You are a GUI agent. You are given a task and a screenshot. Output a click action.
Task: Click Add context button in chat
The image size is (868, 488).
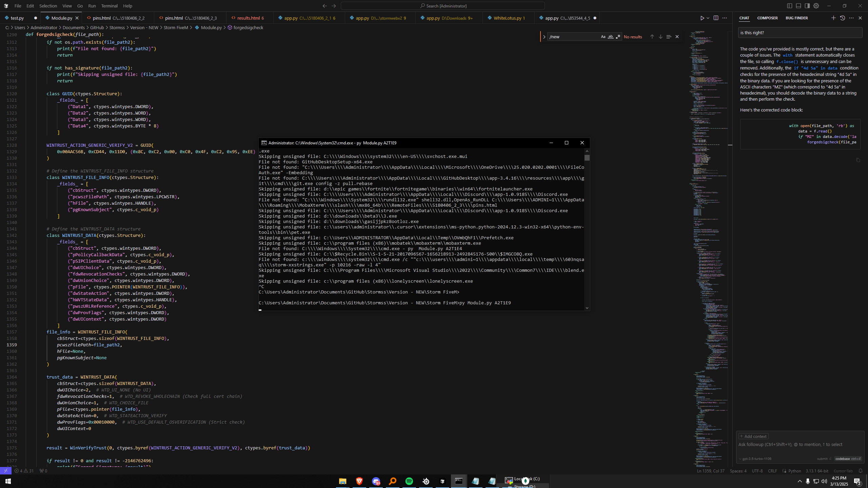pyautogui.click(x=753, y=436)
